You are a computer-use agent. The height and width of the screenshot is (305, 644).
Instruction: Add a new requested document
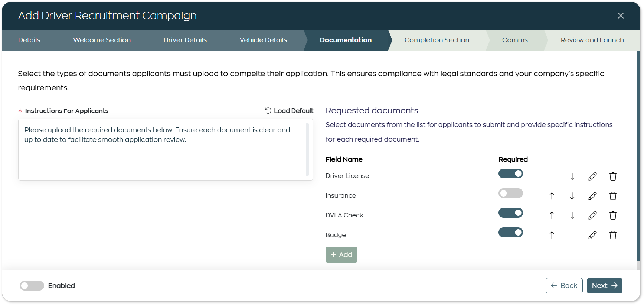click(341, 255)
